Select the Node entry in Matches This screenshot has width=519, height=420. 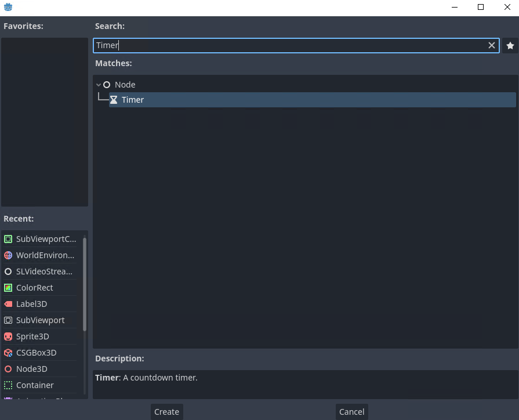point(125,85)
